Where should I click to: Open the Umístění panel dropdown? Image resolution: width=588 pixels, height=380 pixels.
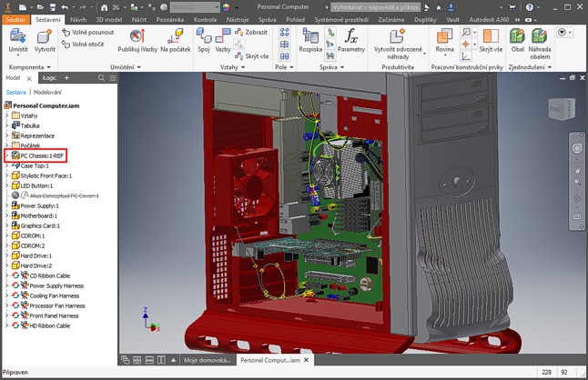pyautogui.click(x=137, y=67)
